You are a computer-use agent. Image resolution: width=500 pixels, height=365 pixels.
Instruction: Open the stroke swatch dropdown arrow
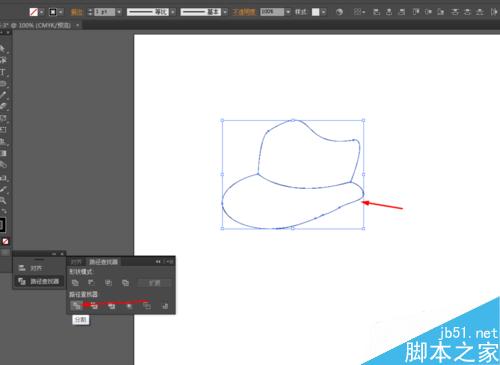click(x=61, y=12)
